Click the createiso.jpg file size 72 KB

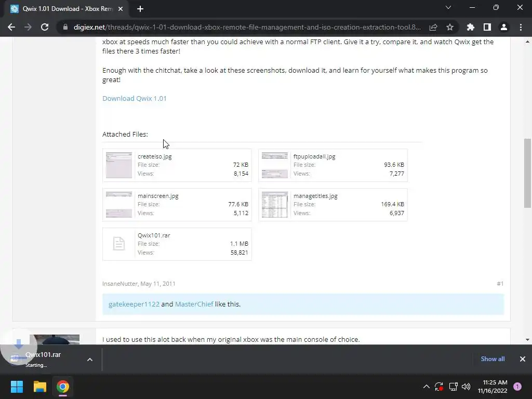pos(241,165)
